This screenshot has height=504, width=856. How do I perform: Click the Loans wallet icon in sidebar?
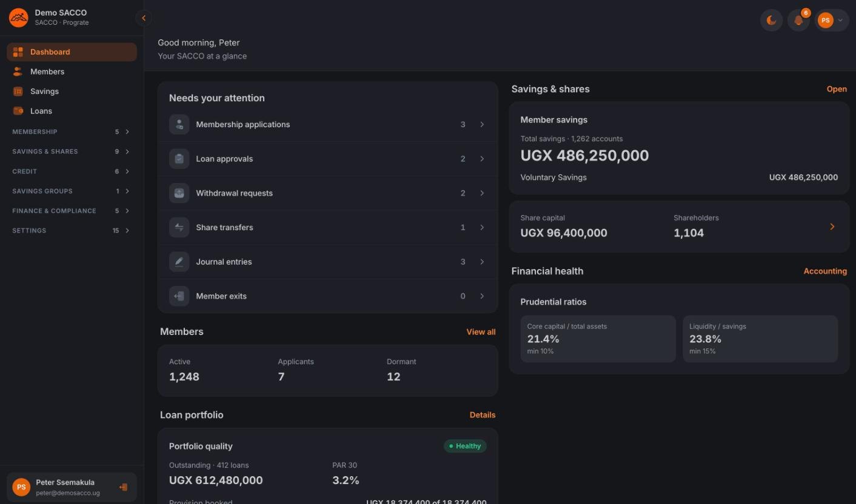[x=18, y=111]
